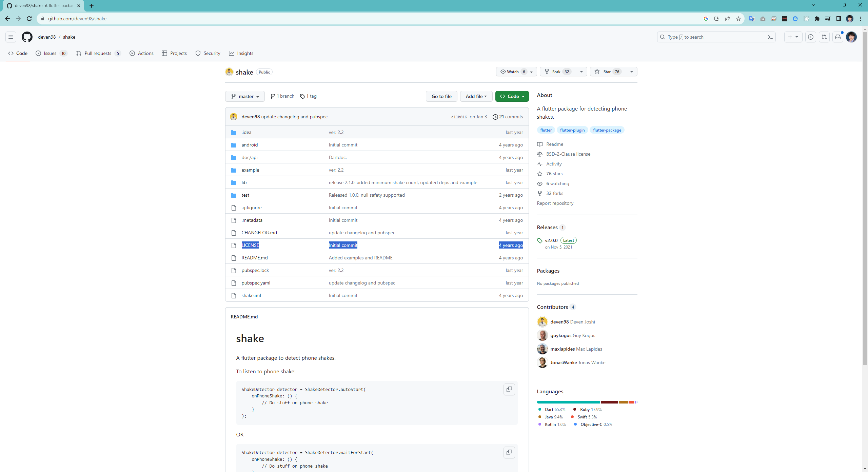
Task: Open the notifications inbox icon
Action: (838, 37)
